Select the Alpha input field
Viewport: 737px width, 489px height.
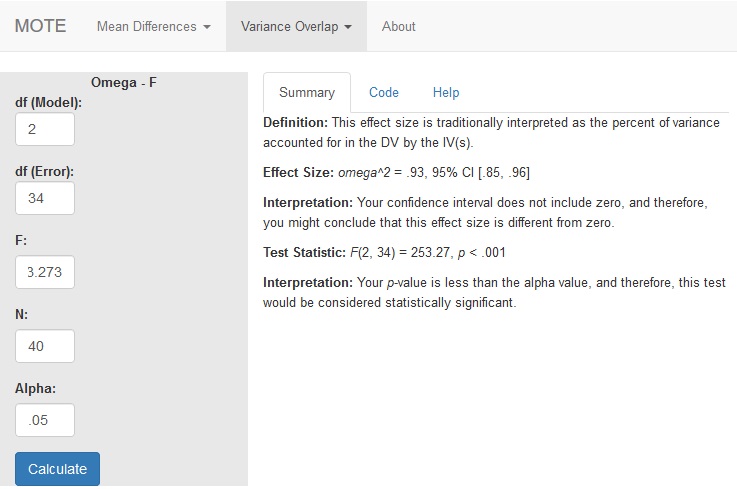[x=45, y=420]
